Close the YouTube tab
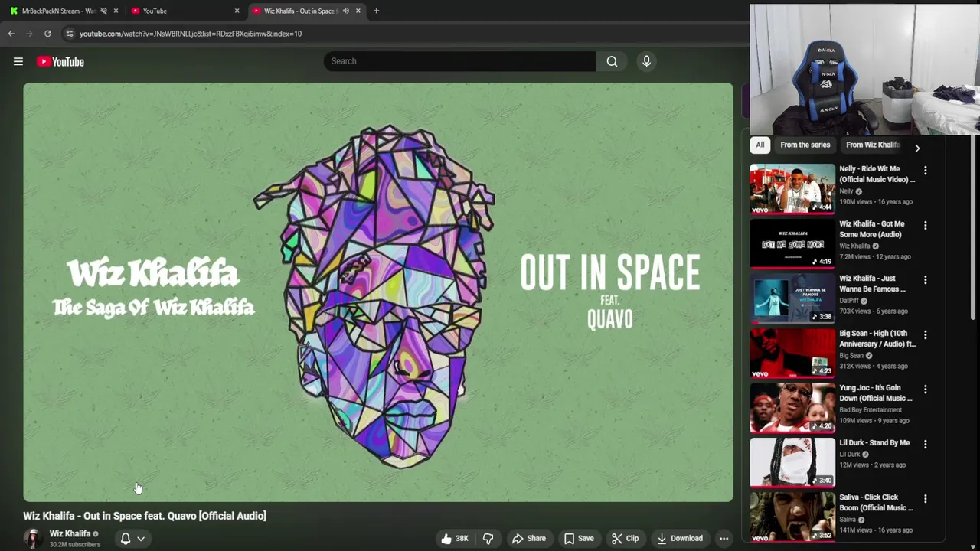980x551 pixels. [x=237, y=11]
